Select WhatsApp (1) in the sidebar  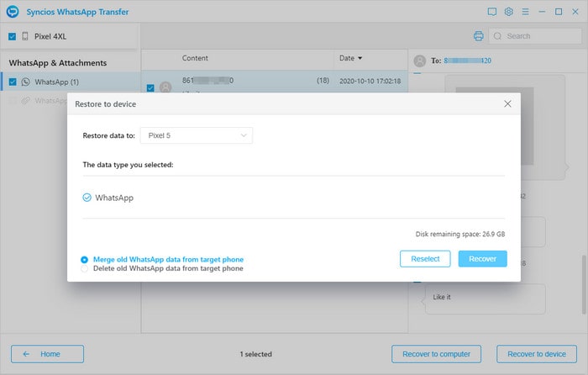[71, 82]
